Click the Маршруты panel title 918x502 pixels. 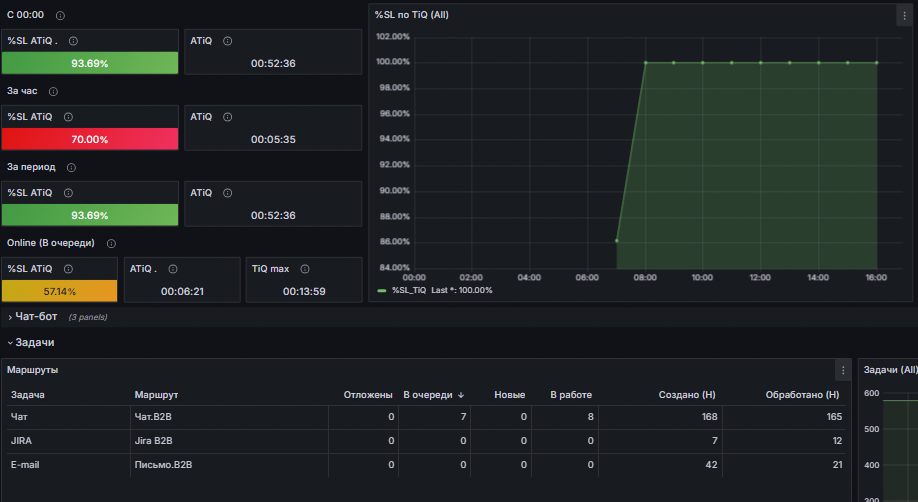pyautogui.click(x=33, y=370)
